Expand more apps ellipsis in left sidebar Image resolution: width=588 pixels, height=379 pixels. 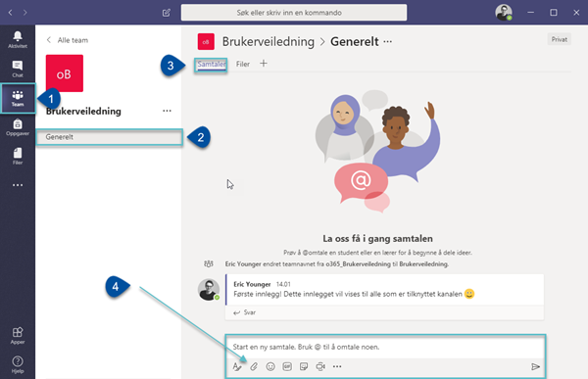[18, 185]
